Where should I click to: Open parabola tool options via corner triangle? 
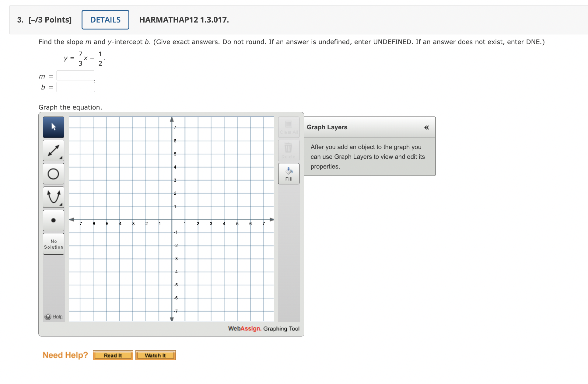click(x=61, y=204)
